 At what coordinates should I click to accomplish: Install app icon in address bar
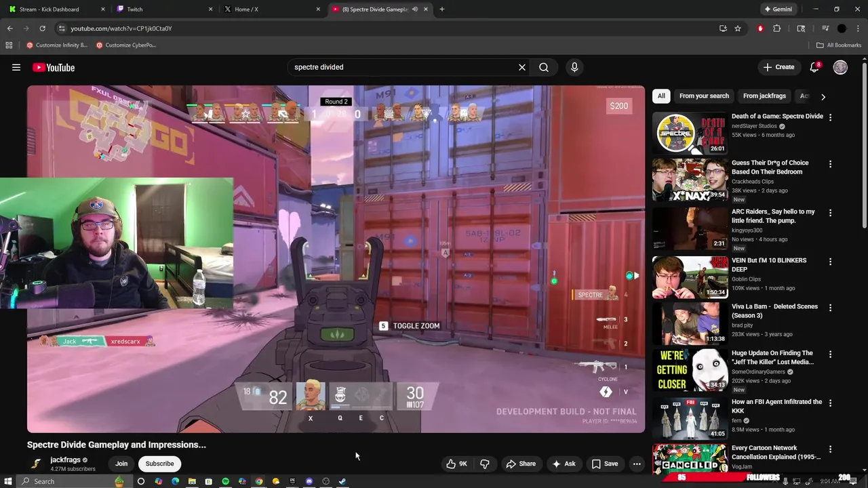tap(723, 28)
